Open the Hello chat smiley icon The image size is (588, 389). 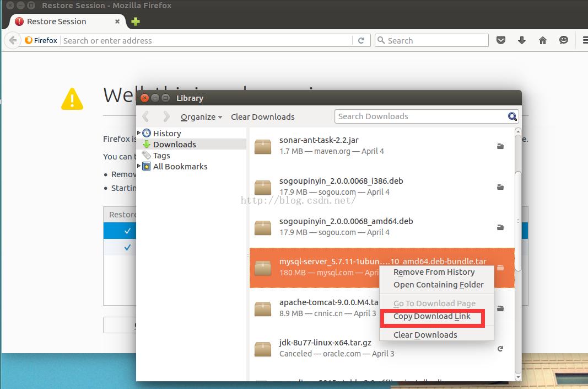coord(564,40)
